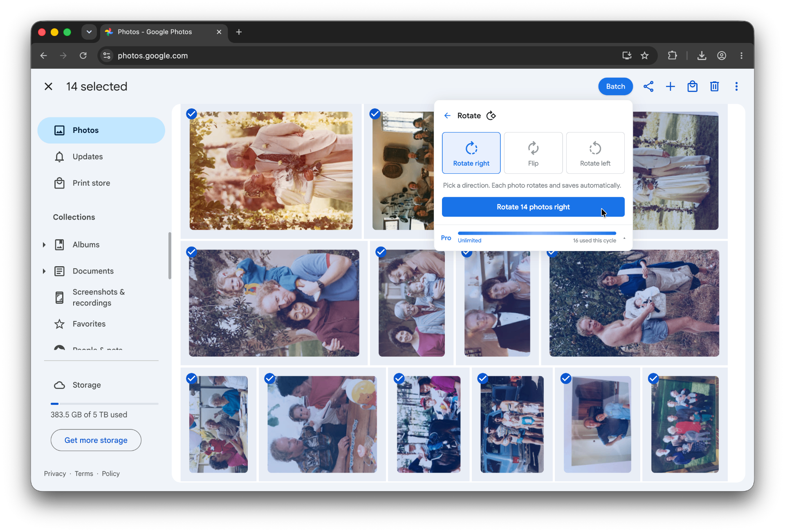The image size is (785, 532).
Task: Expand the Pro usage details arrow
Action: click(x=624, y=238)
